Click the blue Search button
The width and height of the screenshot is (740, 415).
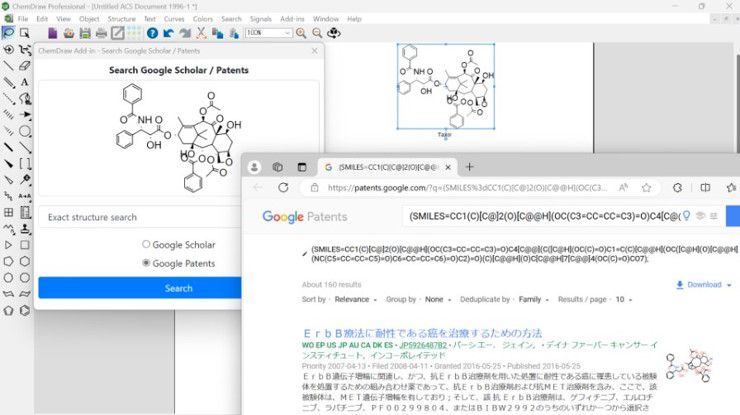[178, 288]
